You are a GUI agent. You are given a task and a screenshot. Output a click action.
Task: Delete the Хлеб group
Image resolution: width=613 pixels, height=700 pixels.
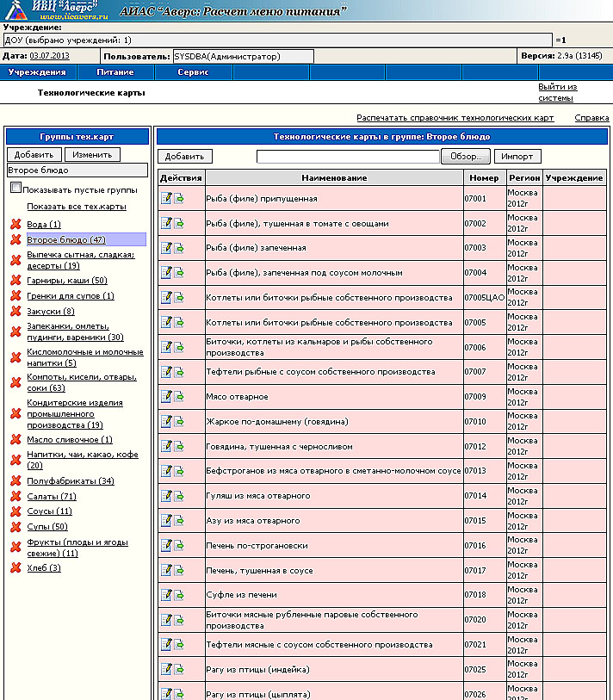15,568
